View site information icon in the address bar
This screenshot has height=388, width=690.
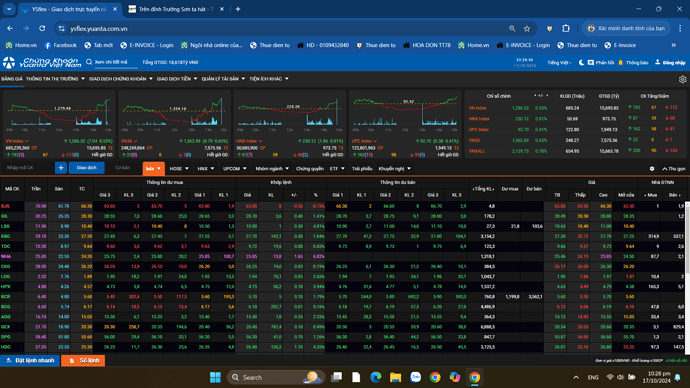pos(62,28)
